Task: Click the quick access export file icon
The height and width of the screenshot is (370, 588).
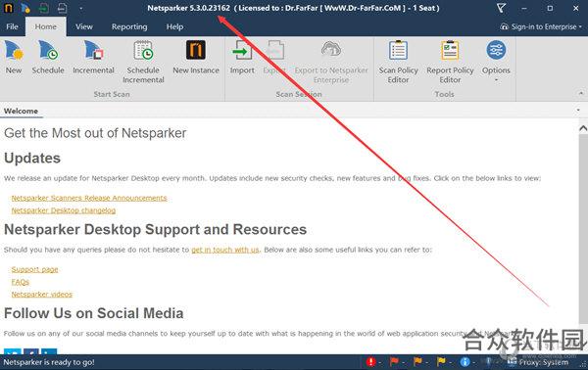Action: click(63, 8)
